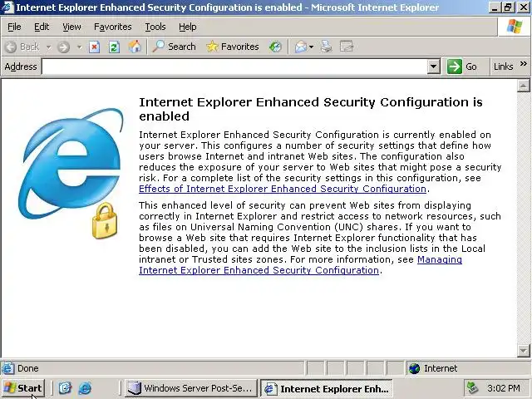Click inside the Address bar field
532x399 pixels.
[x=234, y=66]
